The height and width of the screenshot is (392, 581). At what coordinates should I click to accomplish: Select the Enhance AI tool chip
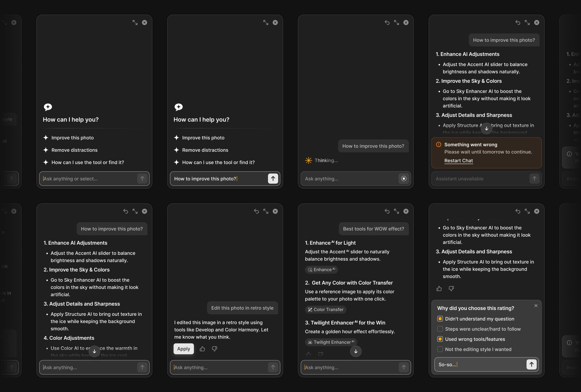pyautogui.click(x=322, y=270)
